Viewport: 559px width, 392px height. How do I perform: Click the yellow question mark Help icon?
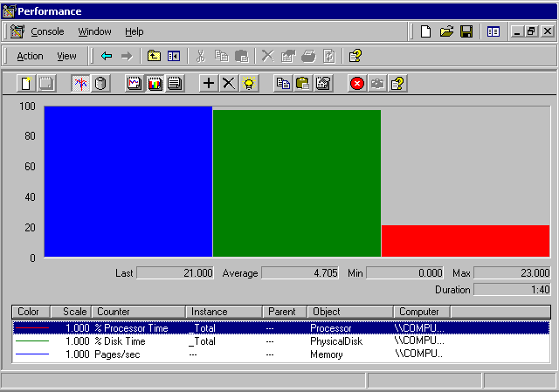point(397,83)
